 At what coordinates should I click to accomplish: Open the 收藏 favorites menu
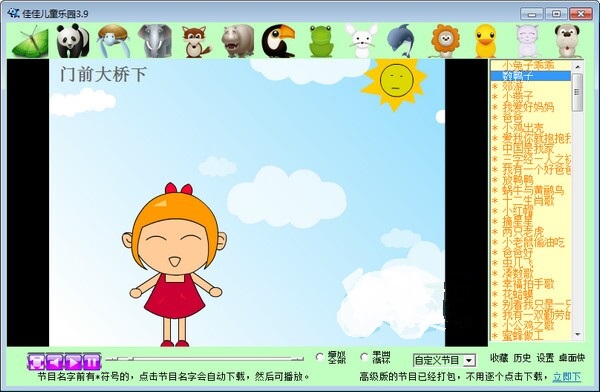click(499, 358)
